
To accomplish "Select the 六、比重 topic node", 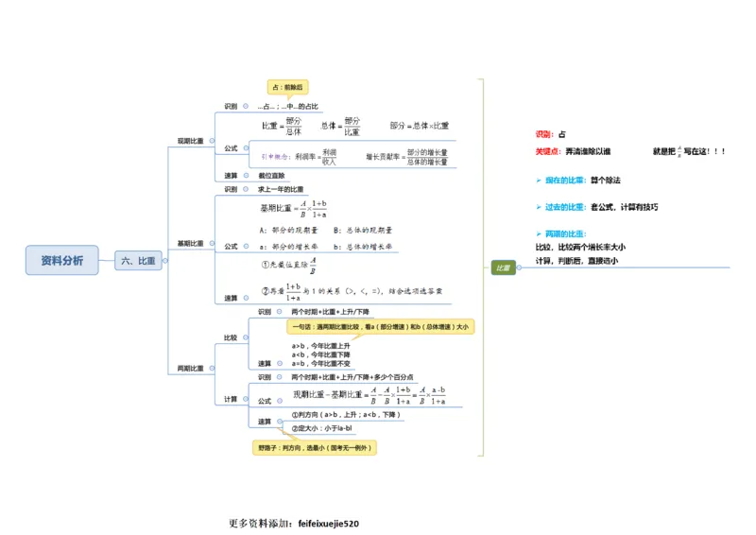I will click(x=136, y=261).
